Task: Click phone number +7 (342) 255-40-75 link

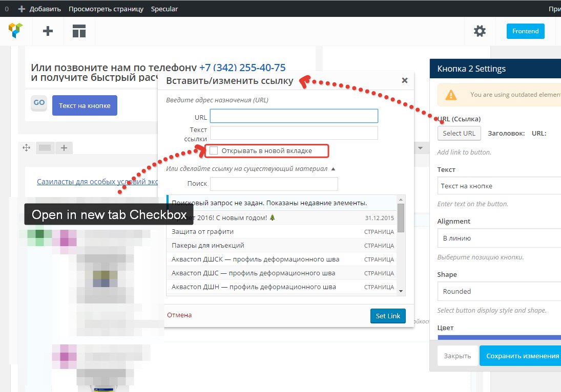Action: (x=242, y=68)
